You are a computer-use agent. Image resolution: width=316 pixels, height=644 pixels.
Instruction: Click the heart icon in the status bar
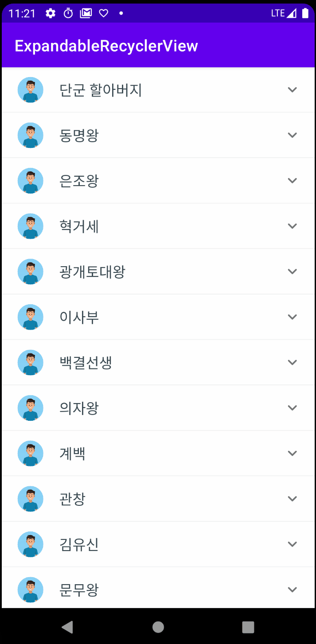103,13
